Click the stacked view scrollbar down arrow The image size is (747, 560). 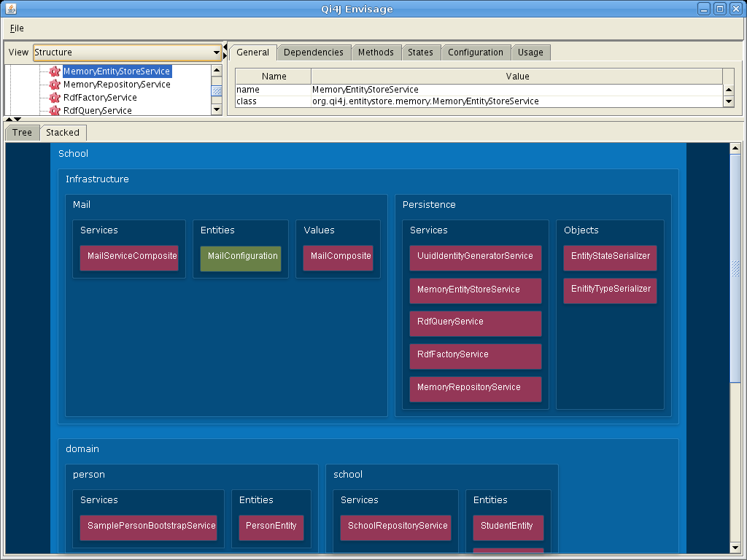(735, 548)
